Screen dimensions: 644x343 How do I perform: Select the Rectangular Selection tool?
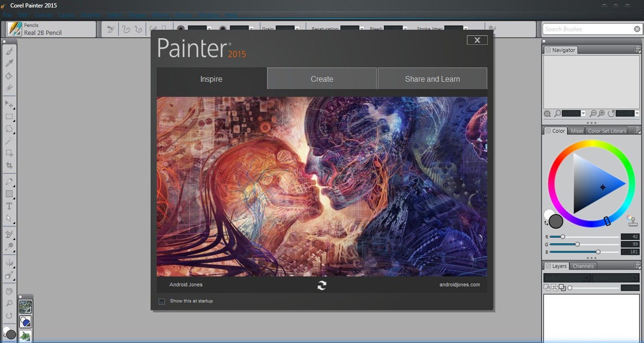click(x=9, y=117)
